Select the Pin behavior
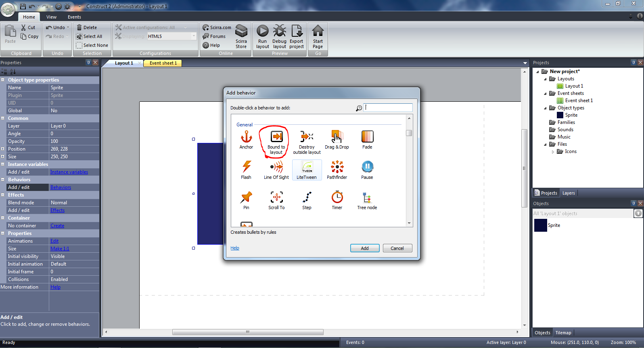The width and height of the screenshot is (644, 348). click(246, 200)
